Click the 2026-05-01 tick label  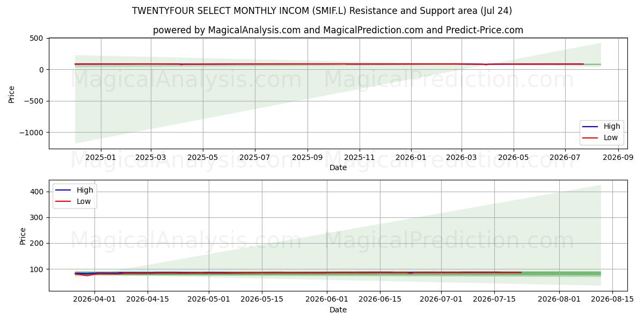click(x=209, y=299)
